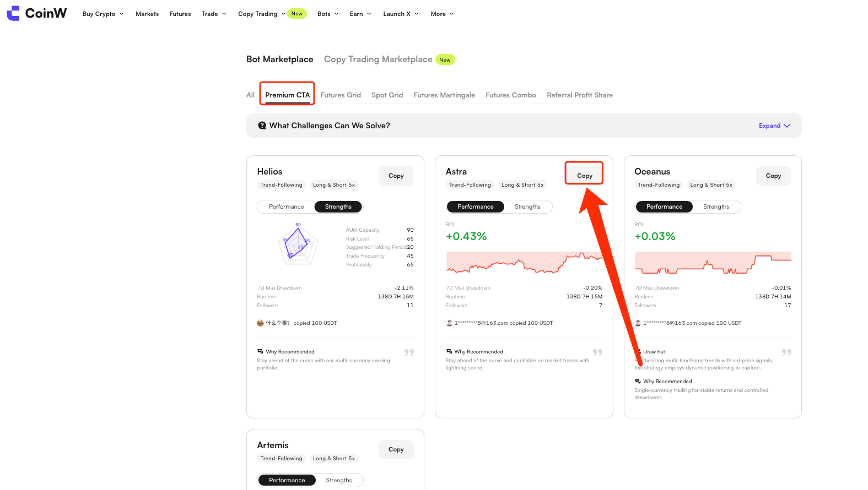Select the Referral Profit Share tab

(x=580, y=95)
